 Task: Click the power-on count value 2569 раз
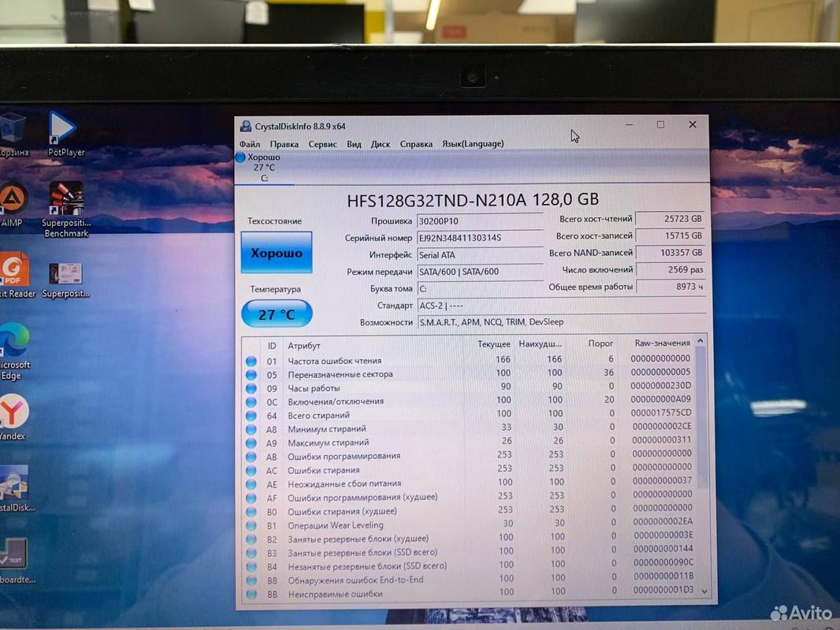point(670,270)
